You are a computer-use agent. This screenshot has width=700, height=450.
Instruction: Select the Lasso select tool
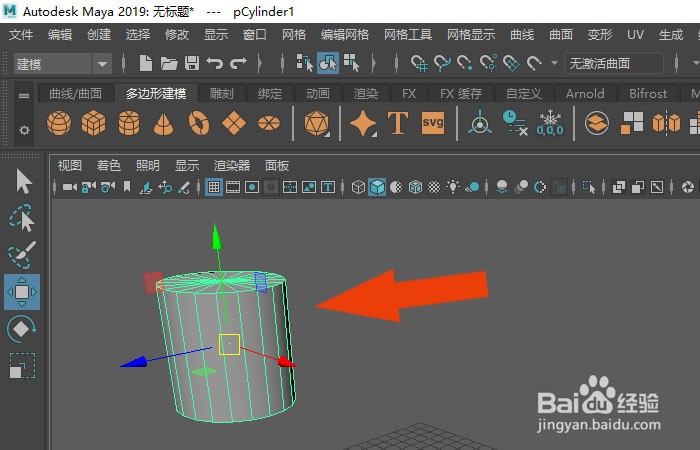click(x=21, y=218)
